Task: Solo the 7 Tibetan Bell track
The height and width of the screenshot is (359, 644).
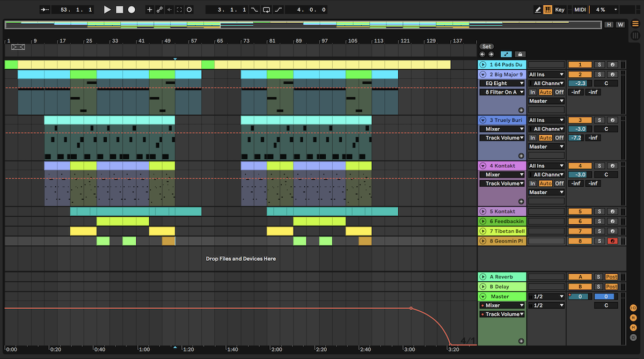Action: click(599, 231)
